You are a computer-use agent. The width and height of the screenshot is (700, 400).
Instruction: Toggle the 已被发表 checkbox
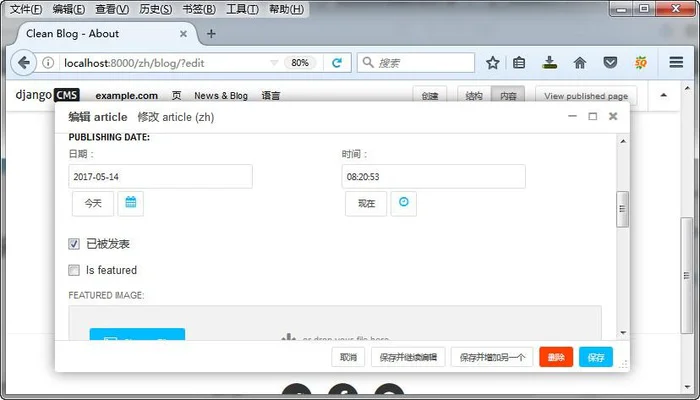coord(74,244)
